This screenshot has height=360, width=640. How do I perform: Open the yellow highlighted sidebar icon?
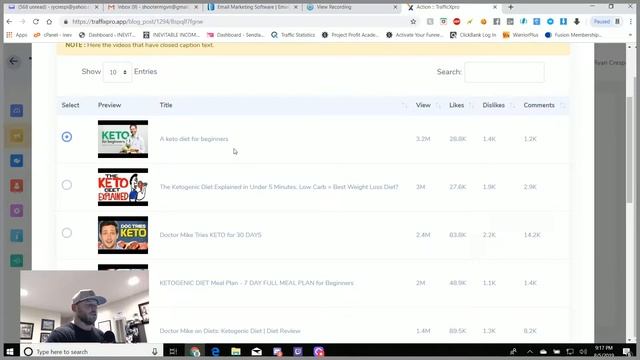[x=17, y=136]
